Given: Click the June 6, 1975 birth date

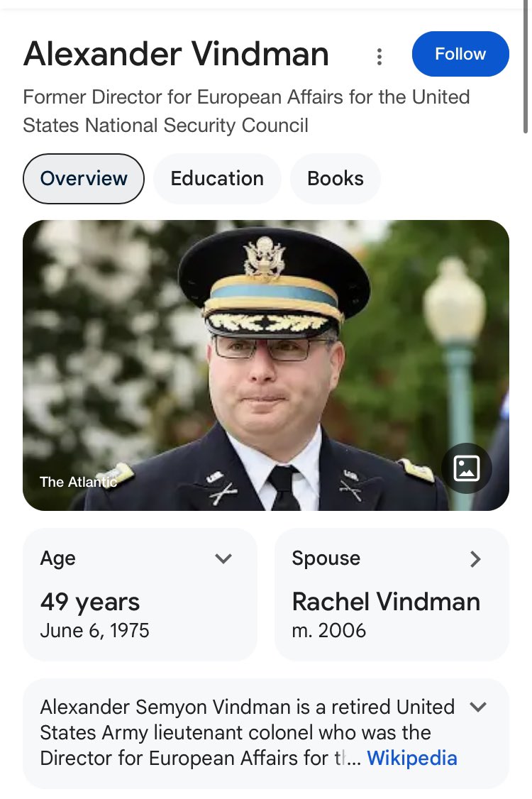Looking at the screenshot, I should pos(95,630).
